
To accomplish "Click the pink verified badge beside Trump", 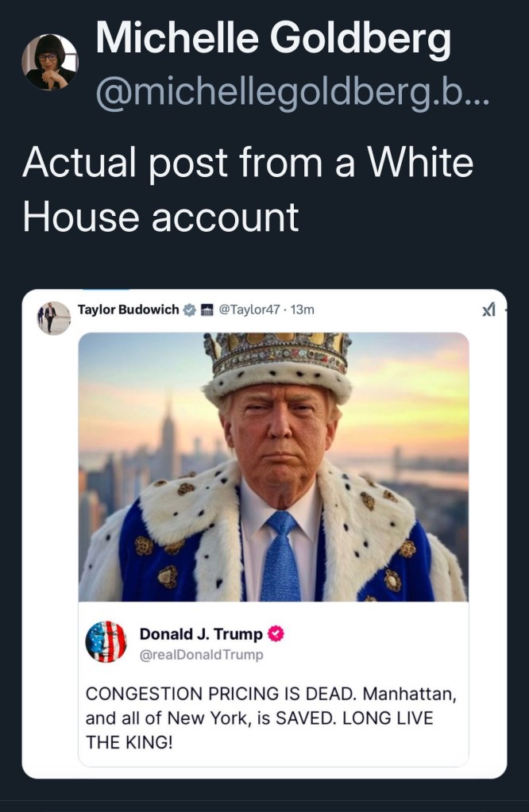I will 276,634.
